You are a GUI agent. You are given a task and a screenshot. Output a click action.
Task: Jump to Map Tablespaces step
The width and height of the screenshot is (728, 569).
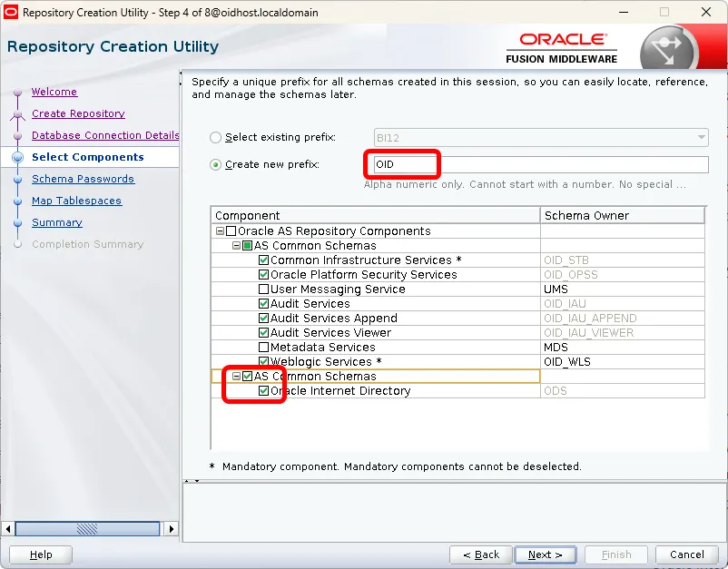77,201
